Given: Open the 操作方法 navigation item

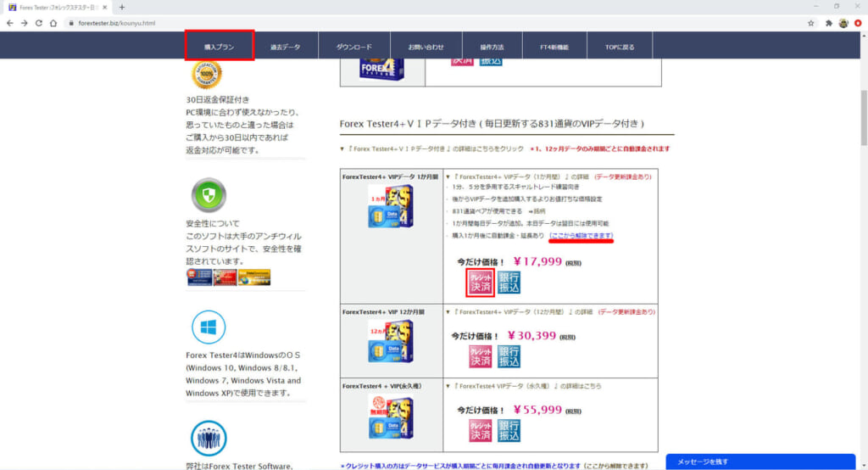Looking at the screenshot, I should coord(492,48).
